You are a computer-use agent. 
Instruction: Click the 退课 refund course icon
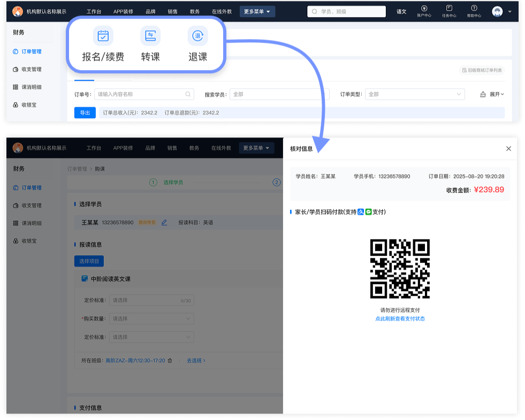click(197, 36)
